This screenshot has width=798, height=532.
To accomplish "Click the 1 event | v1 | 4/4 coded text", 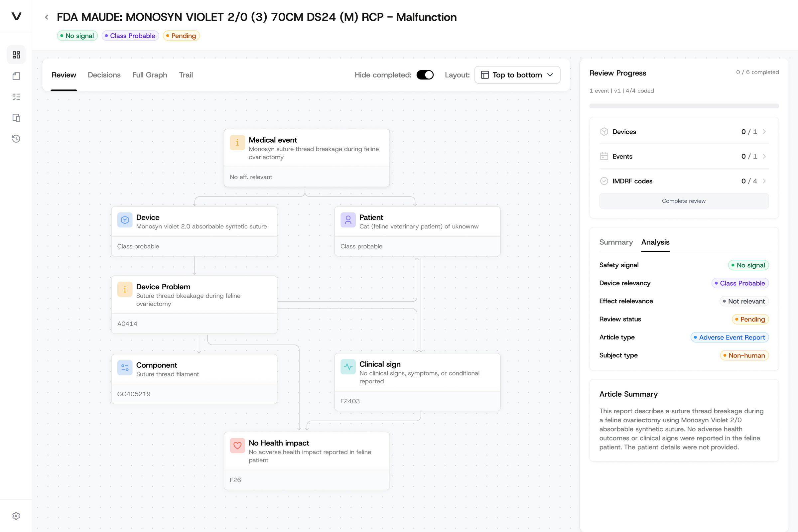I will (621, 90).
